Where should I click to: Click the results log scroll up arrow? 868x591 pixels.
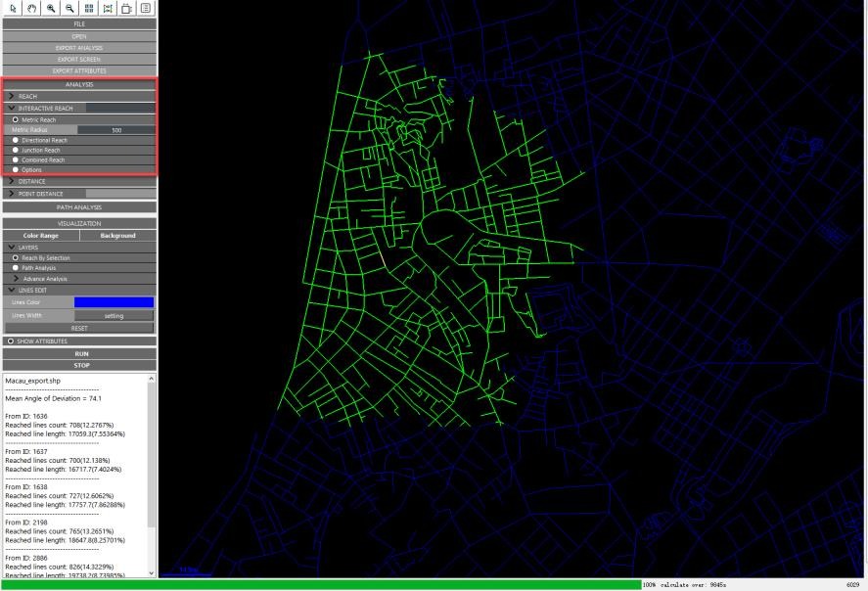point(151,379)
